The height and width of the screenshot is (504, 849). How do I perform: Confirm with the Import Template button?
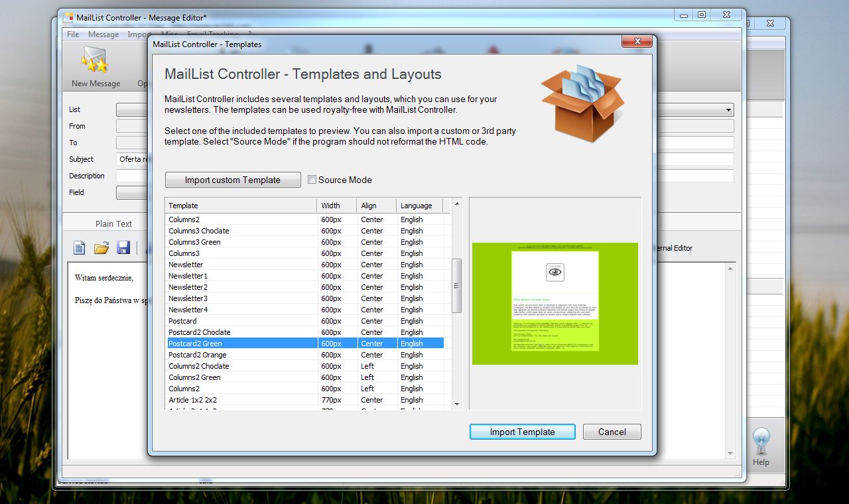523,432
